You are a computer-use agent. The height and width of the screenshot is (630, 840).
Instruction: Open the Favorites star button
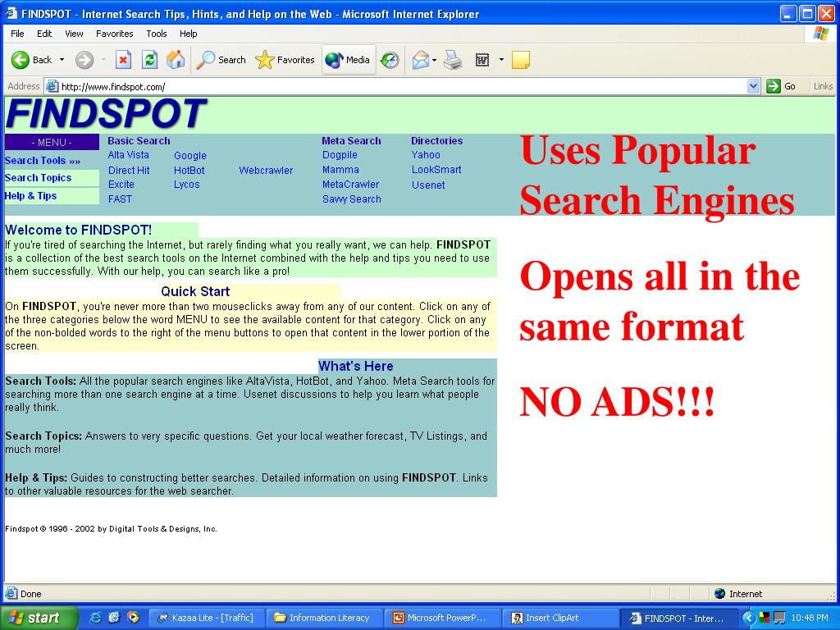[x=285, y=60]
